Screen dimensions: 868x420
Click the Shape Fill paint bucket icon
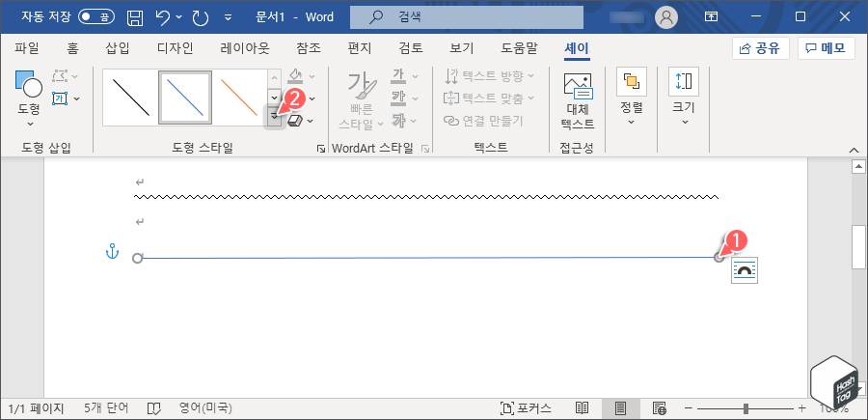(296, 76)
